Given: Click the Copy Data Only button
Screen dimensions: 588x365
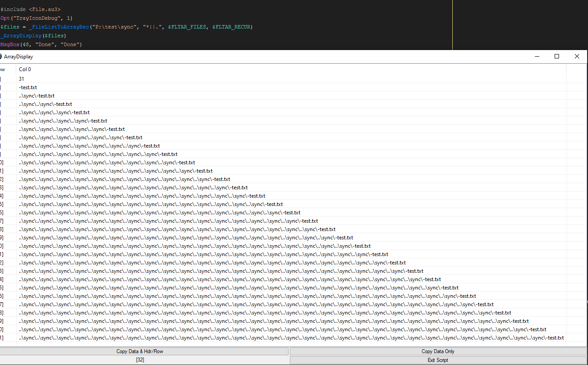Looking at the screenshot, I should tap(438, 351).
